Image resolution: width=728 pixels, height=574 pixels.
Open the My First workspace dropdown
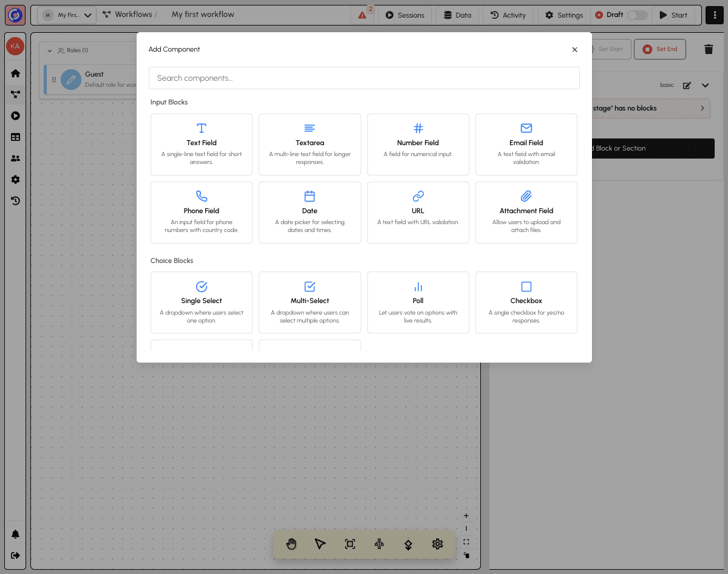point(67,15)
